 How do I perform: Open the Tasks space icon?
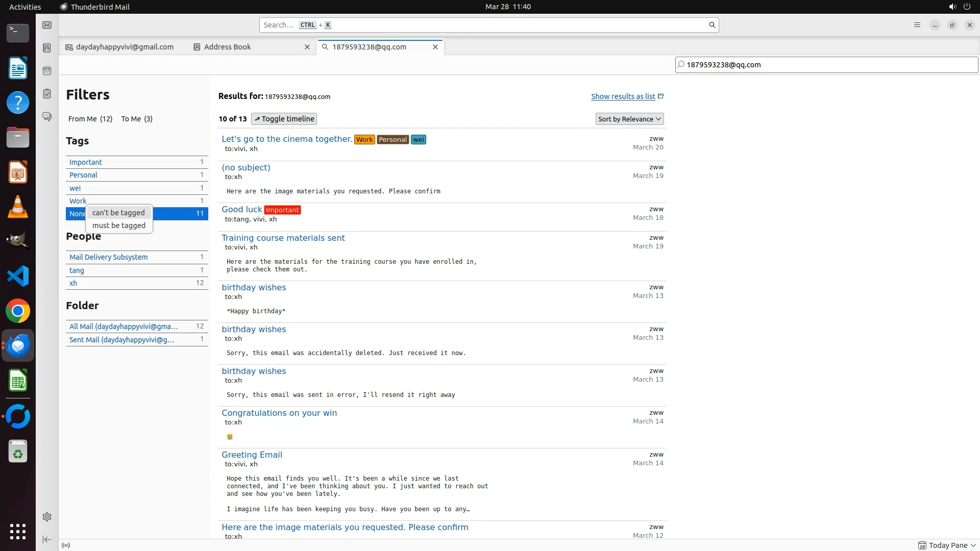coord(47,94)
